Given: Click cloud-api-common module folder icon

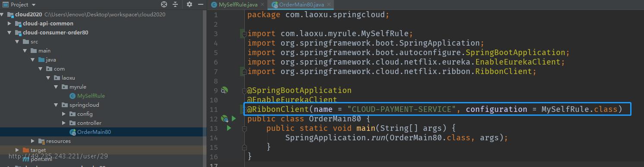Looking at the screenshot, I should pos(18,23).
